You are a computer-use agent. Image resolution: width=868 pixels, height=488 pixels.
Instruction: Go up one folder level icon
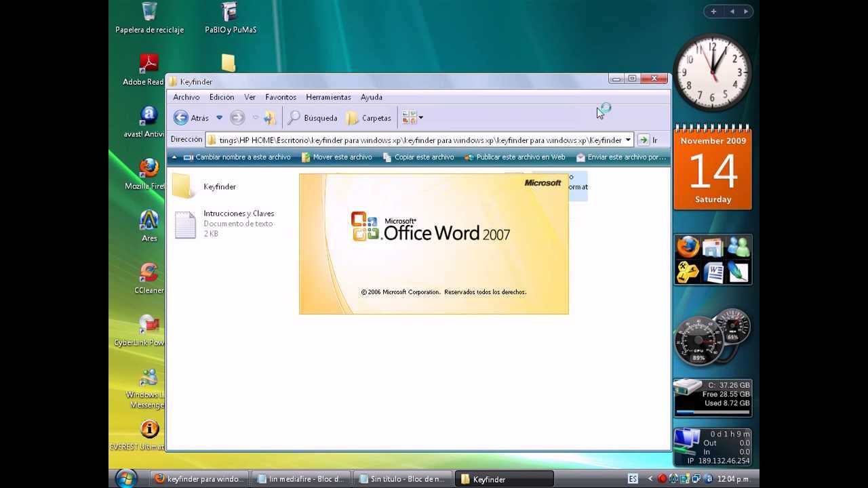270,117
